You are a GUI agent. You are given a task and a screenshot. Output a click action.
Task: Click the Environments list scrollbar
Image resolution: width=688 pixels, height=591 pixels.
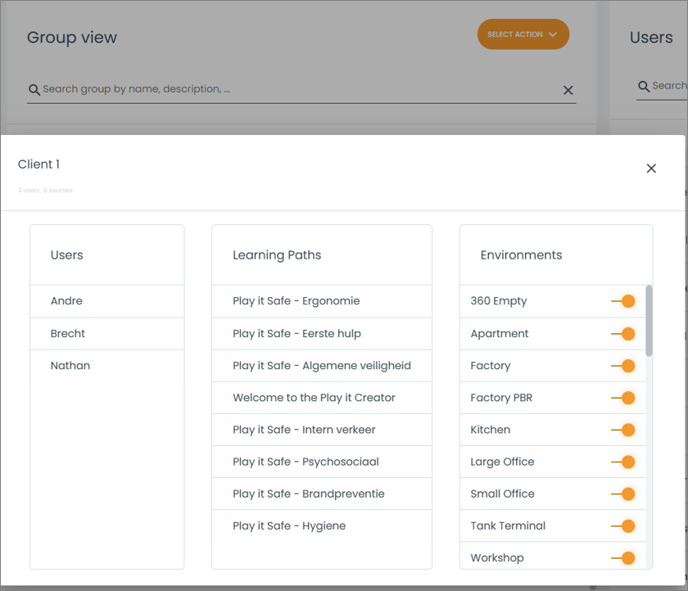[x=649, y=320]
